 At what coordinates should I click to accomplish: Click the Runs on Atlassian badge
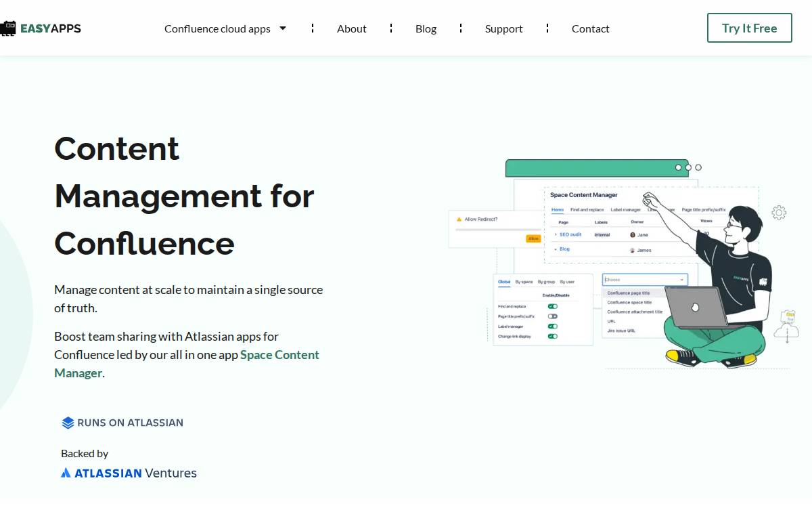(x=122, y=423)
